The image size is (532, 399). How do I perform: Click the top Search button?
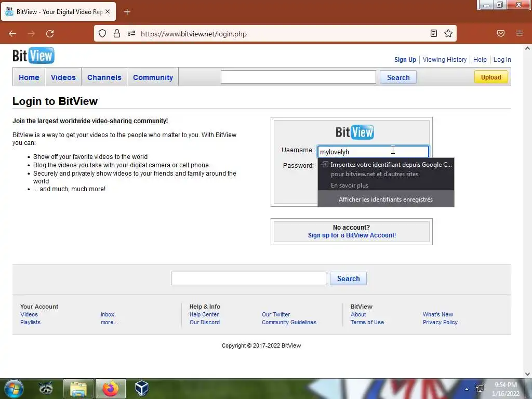tap(398, 77)
